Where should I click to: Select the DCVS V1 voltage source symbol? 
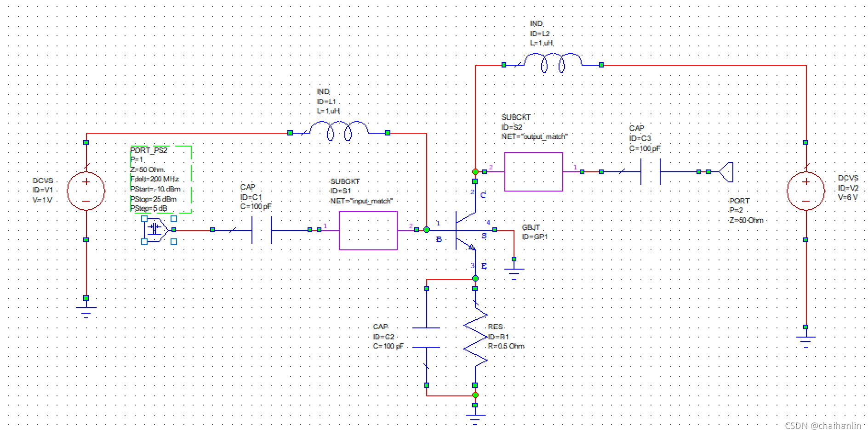click(x=86, y=191)
